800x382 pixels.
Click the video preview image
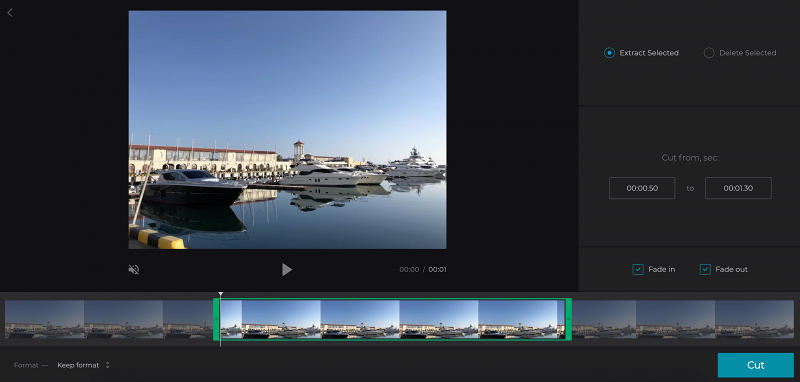click(287, 130)
